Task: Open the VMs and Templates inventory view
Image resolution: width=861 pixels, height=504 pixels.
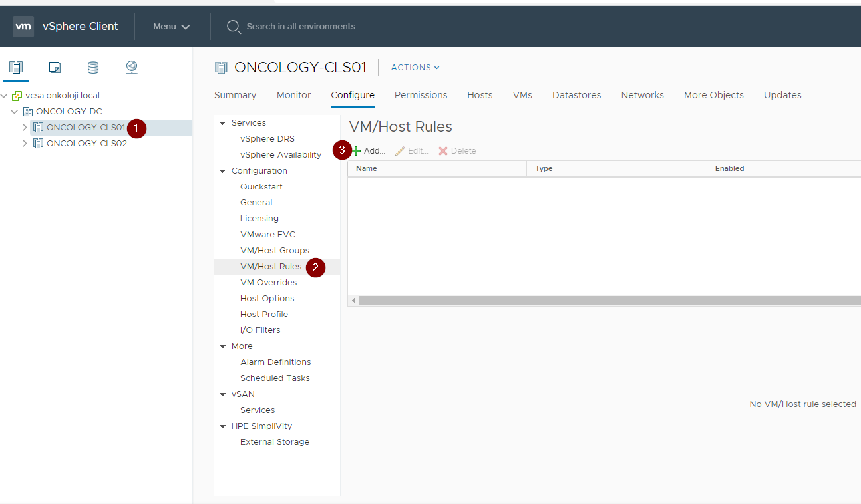Action: click(x=55, y=67)
